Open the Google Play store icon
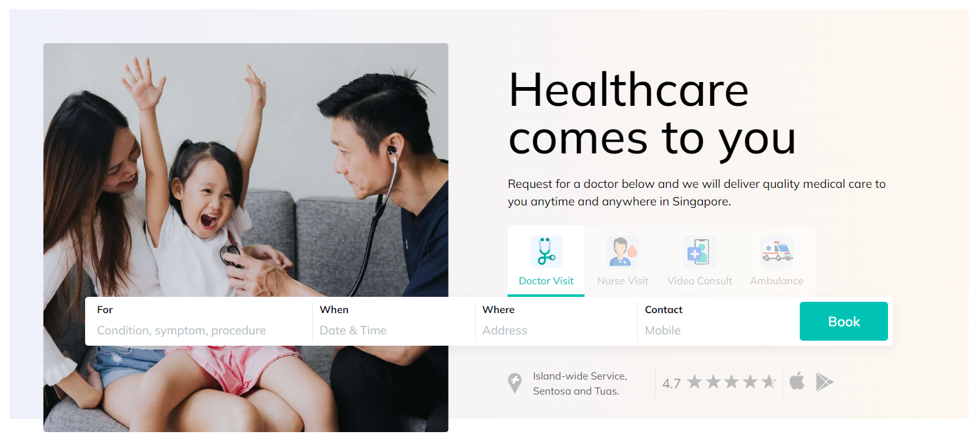Screen dimensions: 980x444 (825, 382)
